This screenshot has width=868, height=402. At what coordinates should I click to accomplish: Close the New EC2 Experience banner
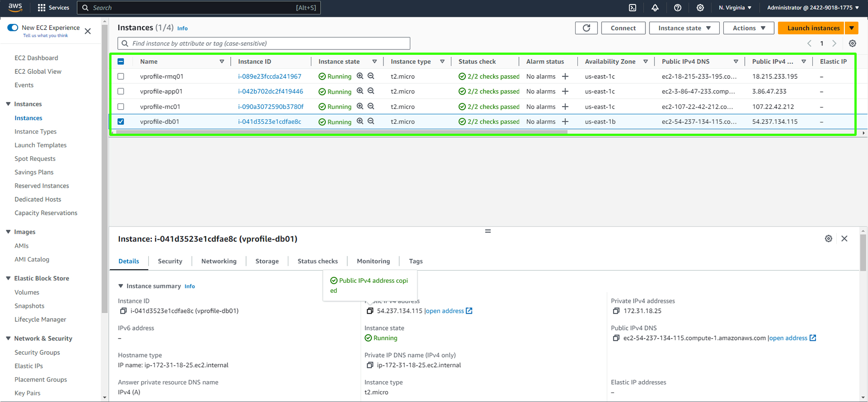[x=88, y=31]
